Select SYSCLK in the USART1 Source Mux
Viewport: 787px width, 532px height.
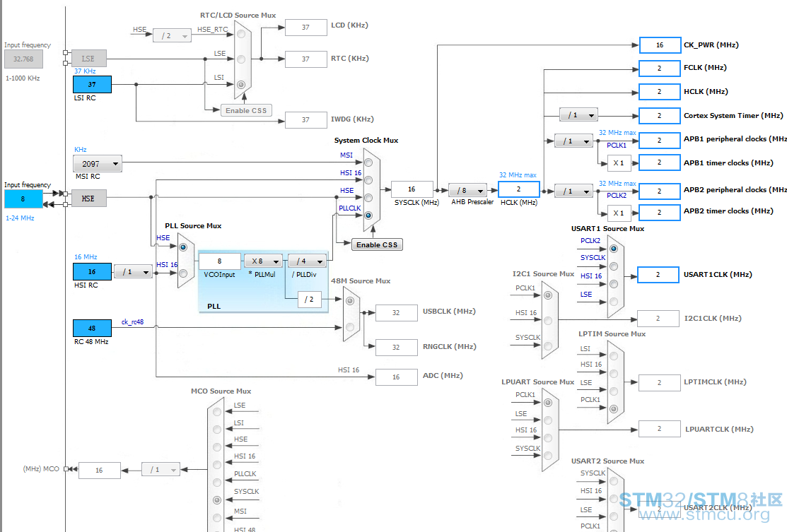pyautogui.click(x=613, y=266)
